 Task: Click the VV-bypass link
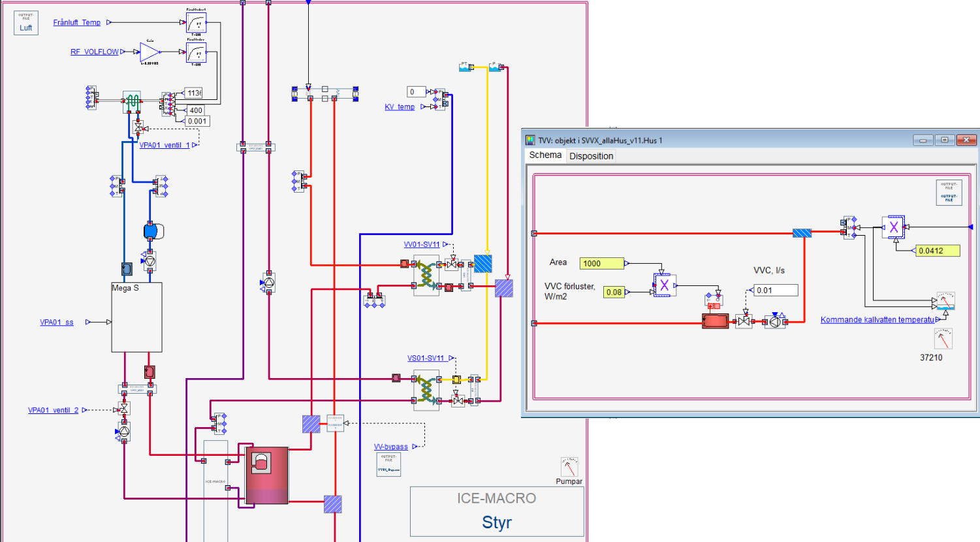[390, 447]
